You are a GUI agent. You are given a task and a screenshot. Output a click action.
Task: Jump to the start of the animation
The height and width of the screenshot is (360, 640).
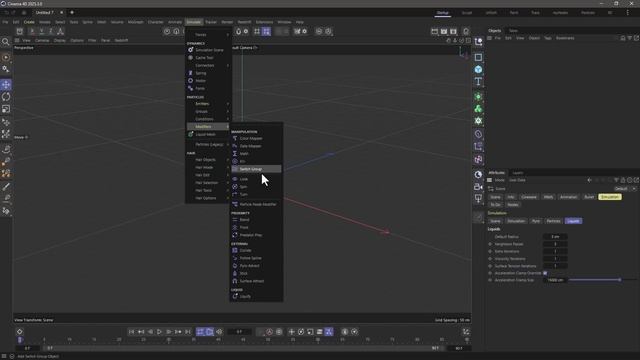pyautogui.click(x=131, y=332)
